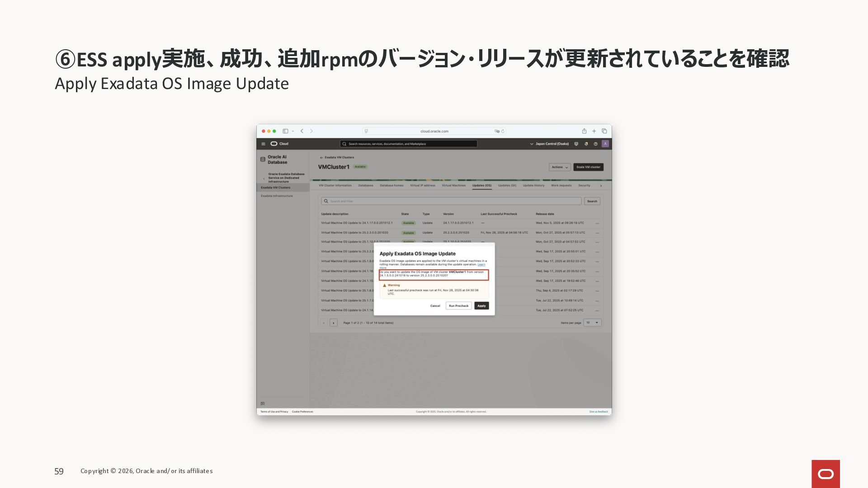Open the Safari new tab plus icon
The width and height of the screenshot is (868, 488).
pos(594,131)
